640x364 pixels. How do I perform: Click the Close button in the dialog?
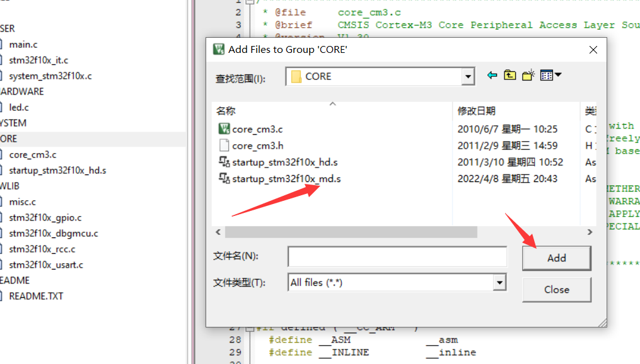[x=556, y=290]
